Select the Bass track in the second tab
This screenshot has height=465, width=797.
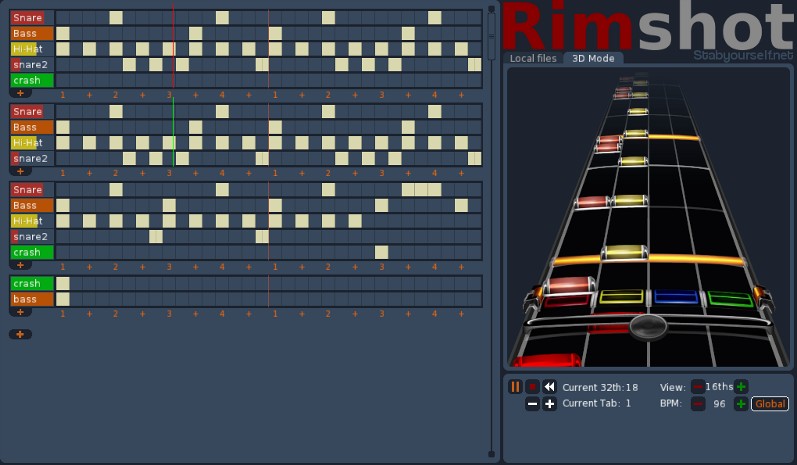(x=32, y=127)
